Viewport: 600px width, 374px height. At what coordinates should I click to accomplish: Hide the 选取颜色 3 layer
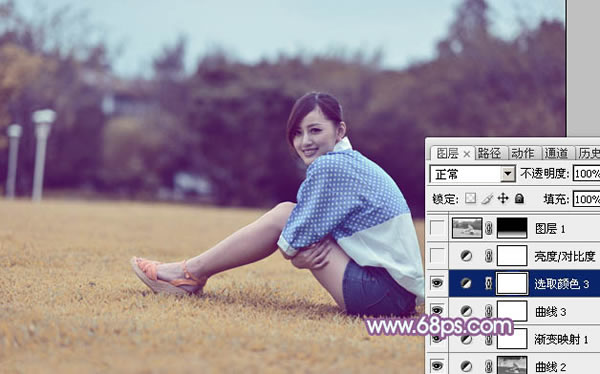coord(437,283)
